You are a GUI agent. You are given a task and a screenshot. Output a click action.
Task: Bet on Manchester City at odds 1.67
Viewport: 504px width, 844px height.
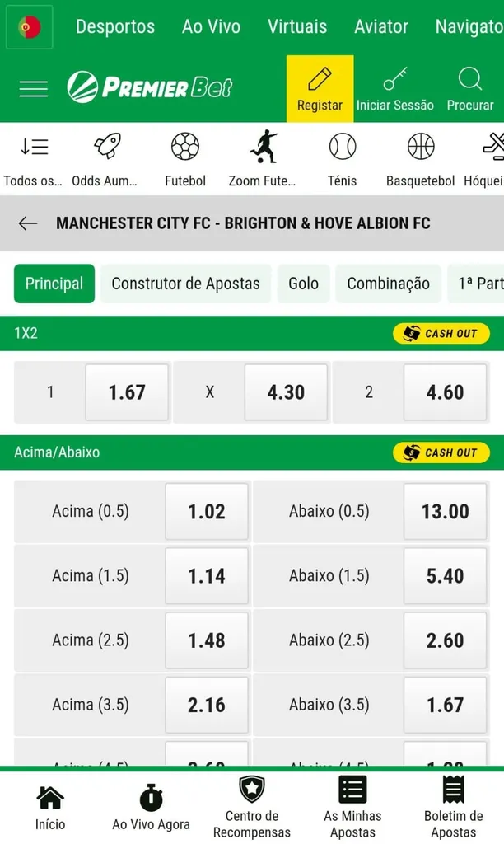coord(127,392)
